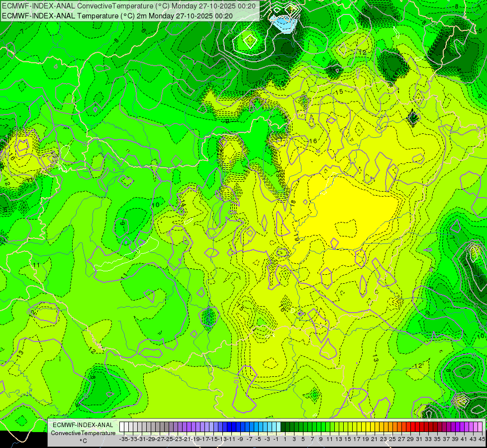Click the legend scale value -21
This screenshot has height=448, width=487.
click(187, 439)
